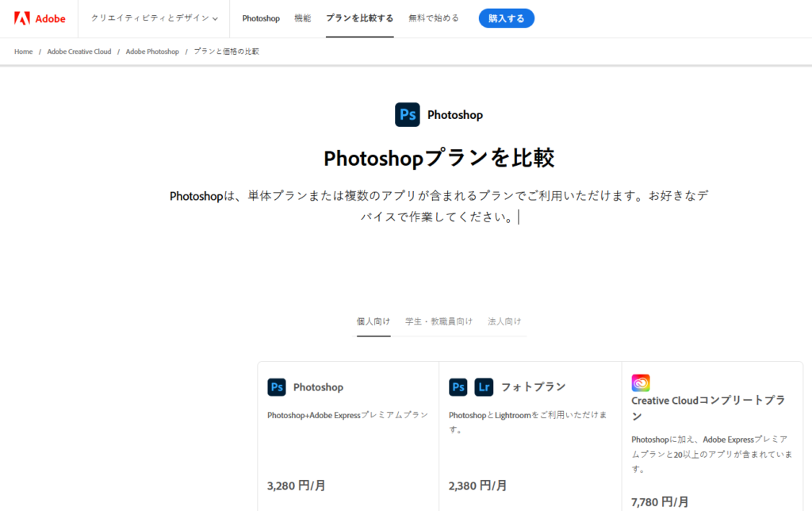This screenshot has width=812, height=511.
Task: Navigate to Home via the breadcrumb
Action: coord(23,51)
